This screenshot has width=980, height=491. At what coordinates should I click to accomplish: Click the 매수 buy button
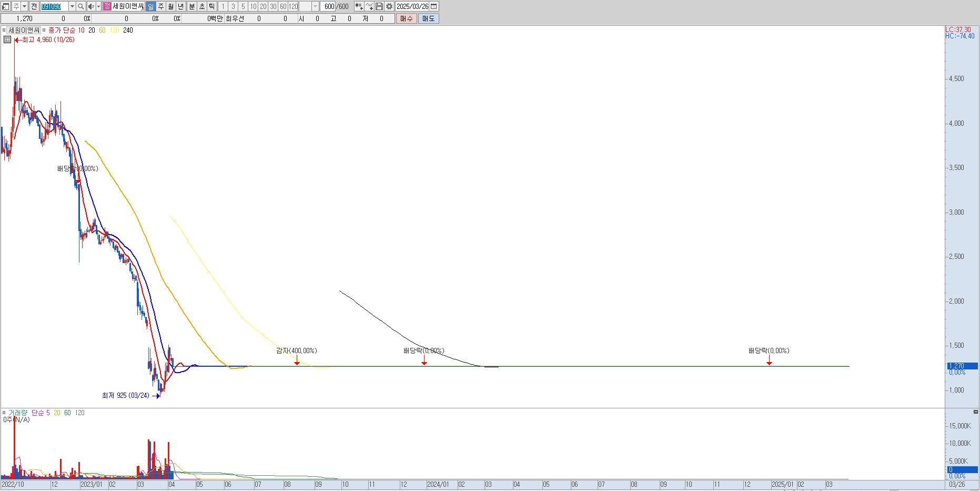click(407, 18)
